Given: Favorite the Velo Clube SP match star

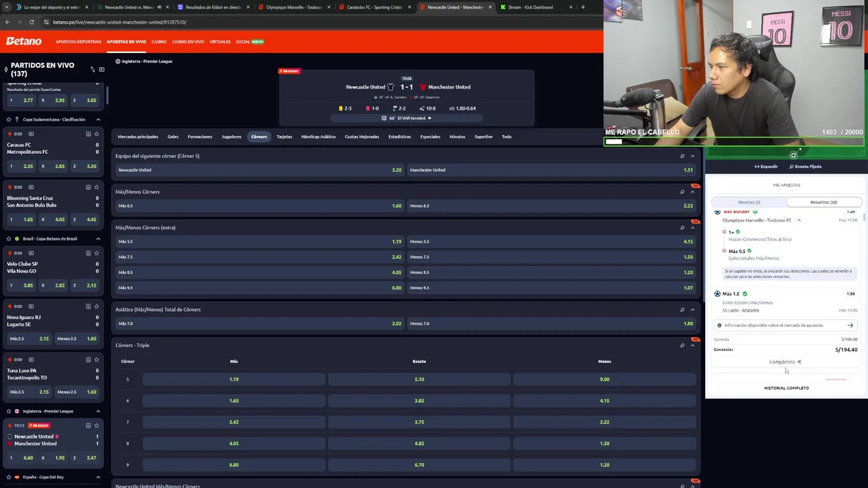Looking at the screenshot, I should 96,253.
